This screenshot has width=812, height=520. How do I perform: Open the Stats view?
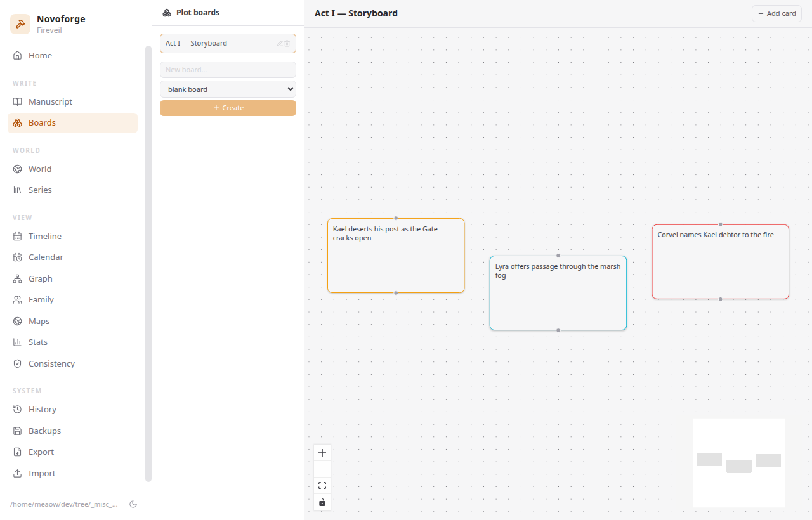pos(72,342)
